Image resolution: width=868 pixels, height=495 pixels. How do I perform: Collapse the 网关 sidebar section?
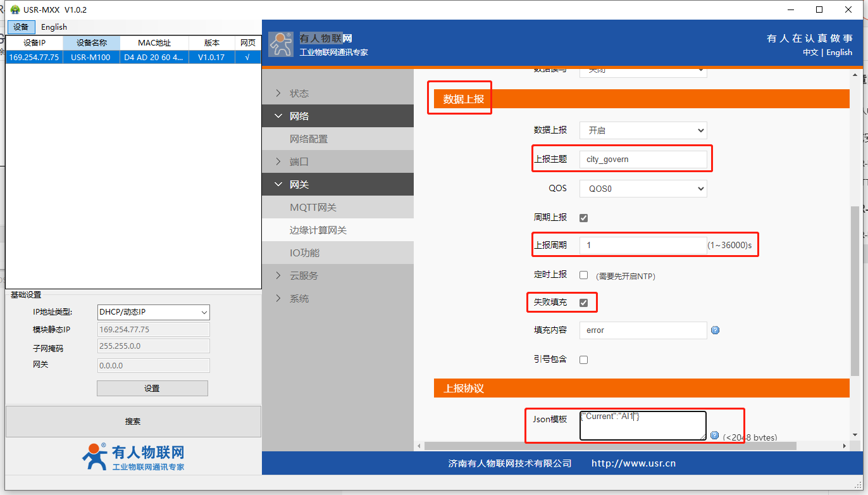[338, 184]
